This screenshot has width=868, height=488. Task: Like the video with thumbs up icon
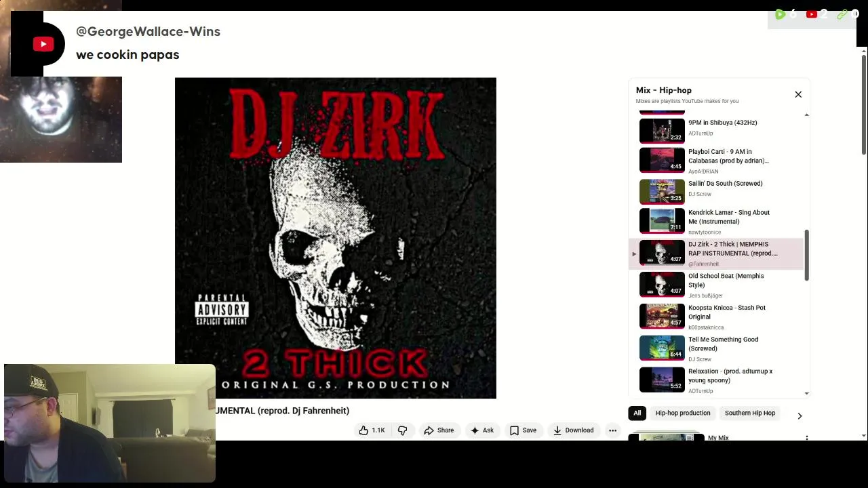(x=372, y=430)
